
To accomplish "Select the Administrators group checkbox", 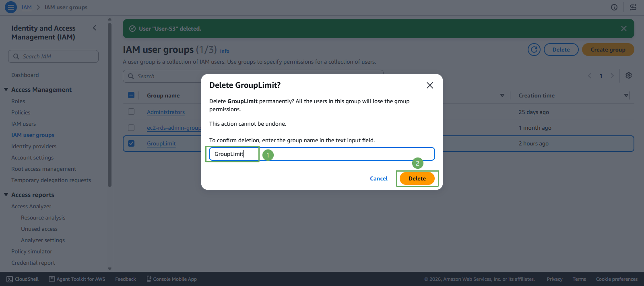I will 131,112.
